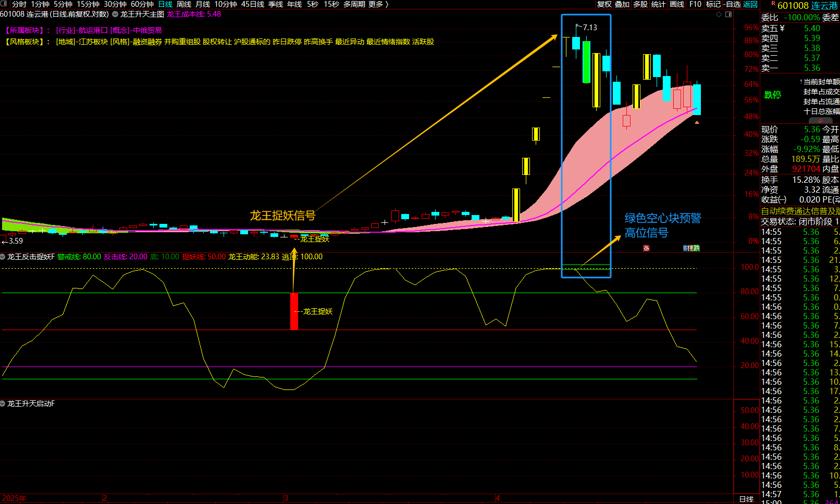Click the 昨日跌停 style tag
The height and width of the screenshot is (504, 840).
[x=287, y=42]
